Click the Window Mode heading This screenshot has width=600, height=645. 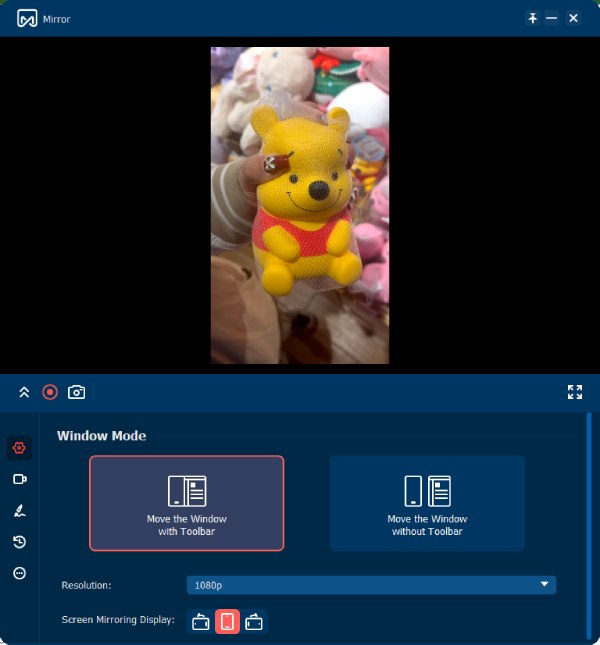point(102,436)
